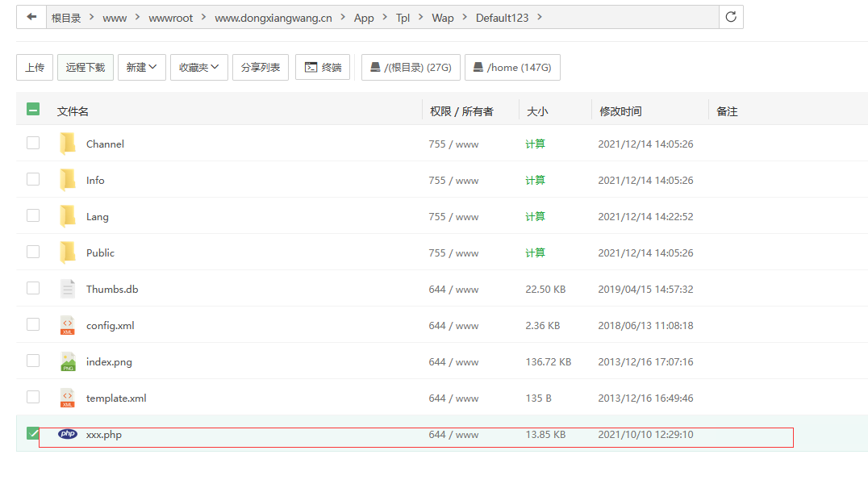
Task: Check the box for config.xml
Action: (x=33, y=324)
